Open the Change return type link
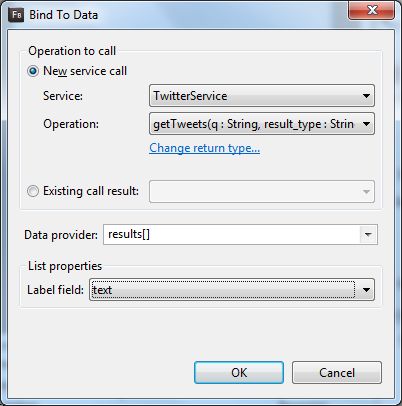This screenshot has width=402, height=406. [204, 148]
